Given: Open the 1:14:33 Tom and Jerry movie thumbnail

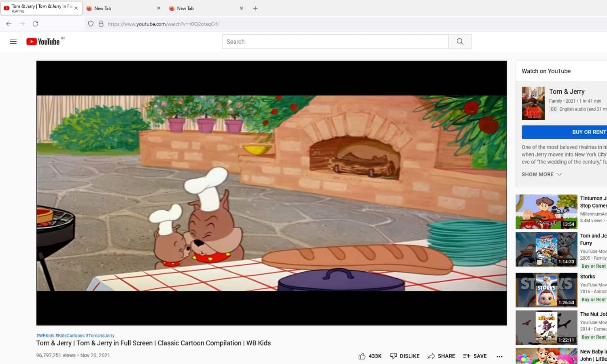Looking at the screenshot, I should 546,250.
